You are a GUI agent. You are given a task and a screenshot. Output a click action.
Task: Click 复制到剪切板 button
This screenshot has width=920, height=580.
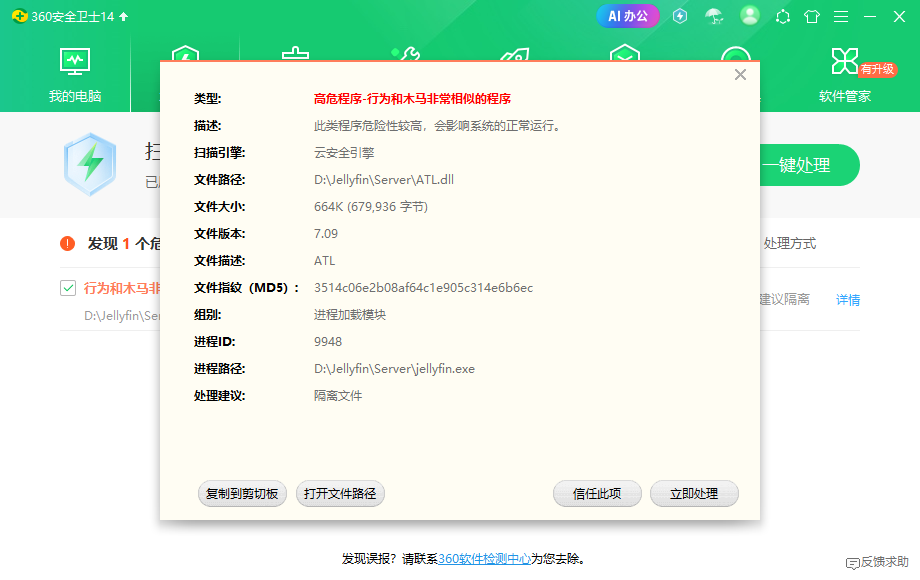[242, 494]
